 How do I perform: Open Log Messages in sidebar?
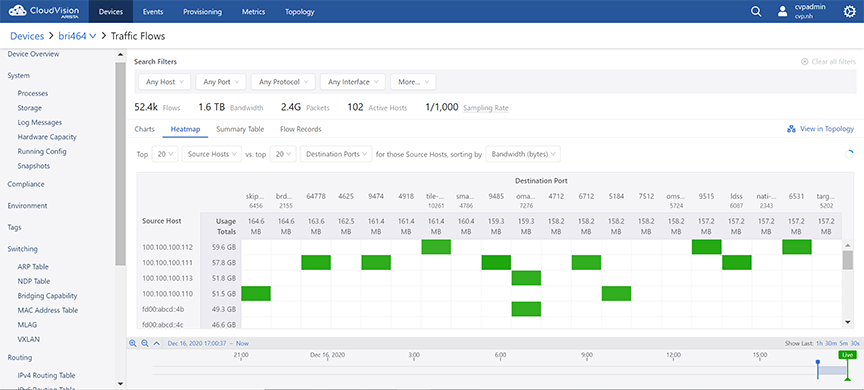[x=40, y=122]
